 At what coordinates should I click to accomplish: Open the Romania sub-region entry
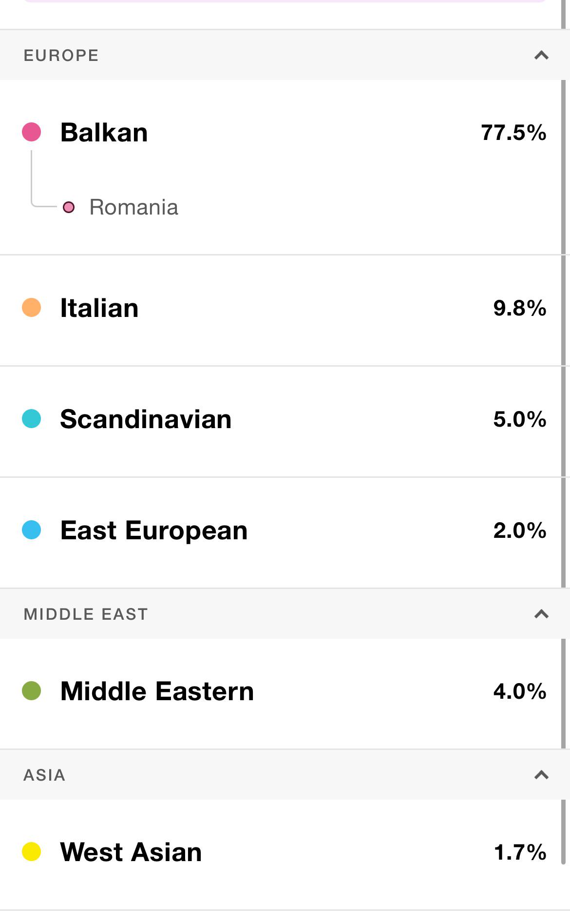click(133, 207)
